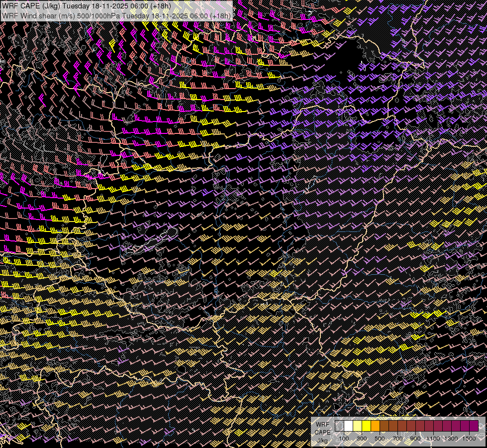The image size is (487, 448).
Task: Click the 100 legend scale label
Action: [344, 439]
